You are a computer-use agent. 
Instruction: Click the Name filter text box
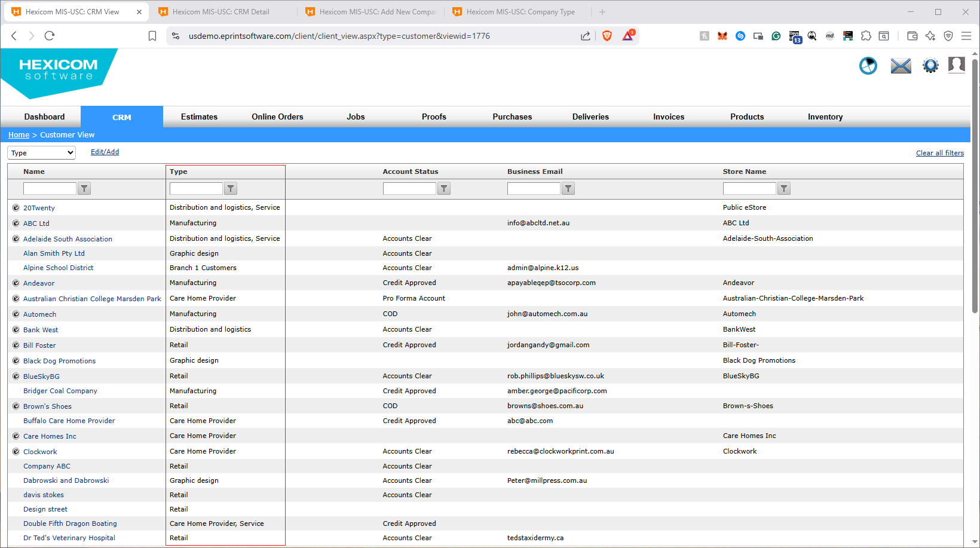point(50,189)
